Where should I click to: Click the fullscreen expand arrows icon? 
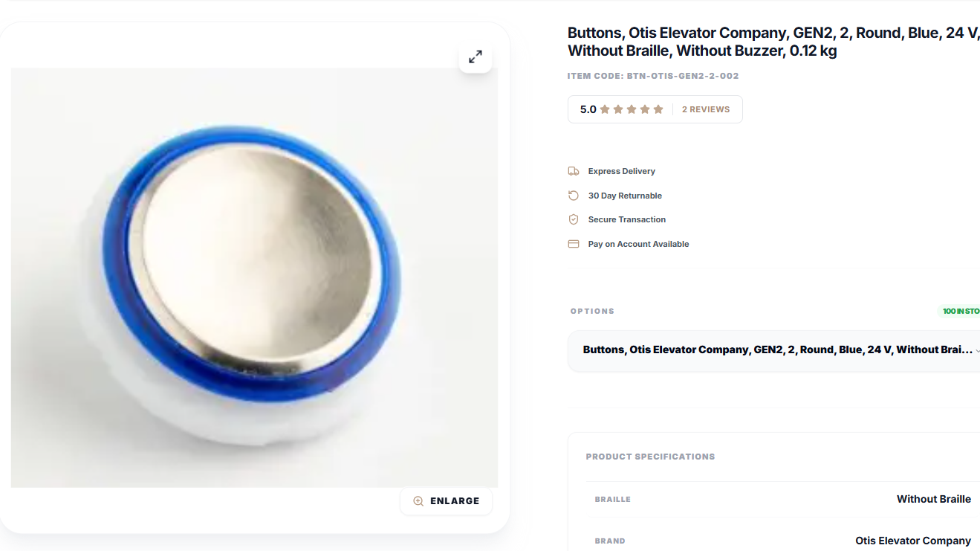click(x=476, y=57)
